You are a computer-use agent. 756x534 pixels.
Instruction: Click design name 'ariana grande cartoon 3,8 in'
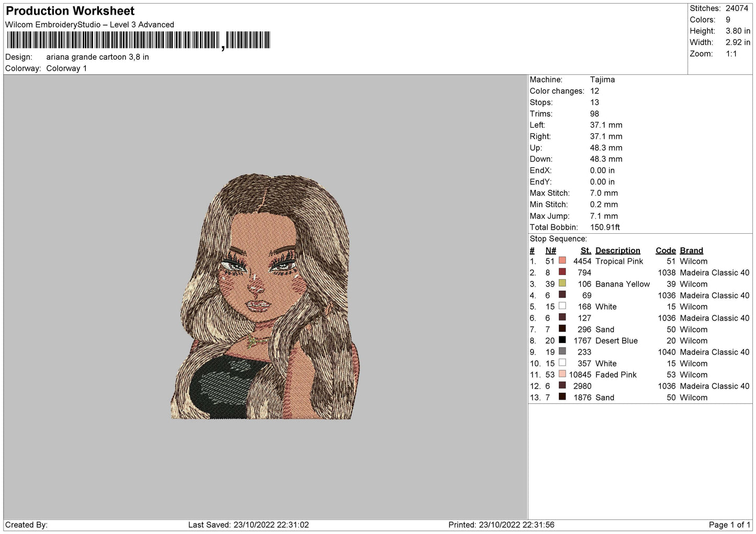[x=97, y=57]
